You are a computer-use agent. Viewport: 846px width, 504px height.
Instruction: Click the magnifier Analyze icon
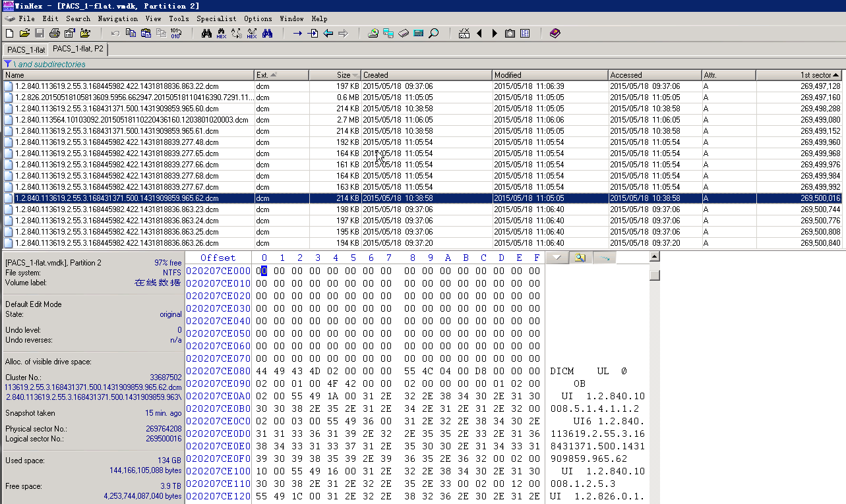tap(433, 33)
